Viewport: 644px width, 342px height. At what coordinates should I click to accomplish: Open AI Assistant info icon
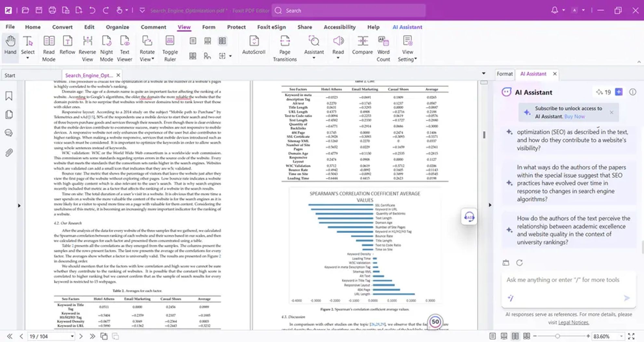point(632,92)
